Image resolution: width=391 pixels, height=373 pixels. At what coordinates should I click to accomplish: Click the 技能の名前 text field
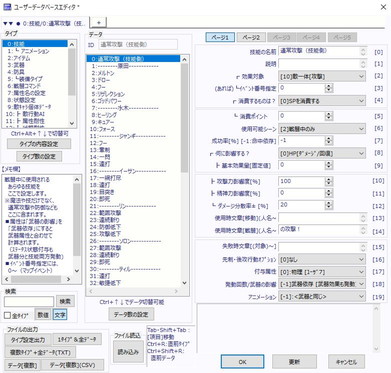[x=322, y=52]
